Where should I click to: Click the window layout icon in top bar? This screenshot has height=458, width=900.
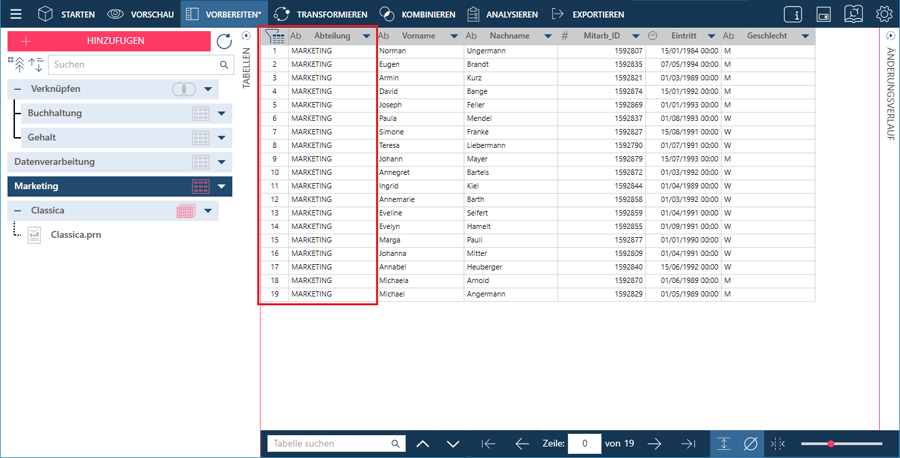pos(823,14)
